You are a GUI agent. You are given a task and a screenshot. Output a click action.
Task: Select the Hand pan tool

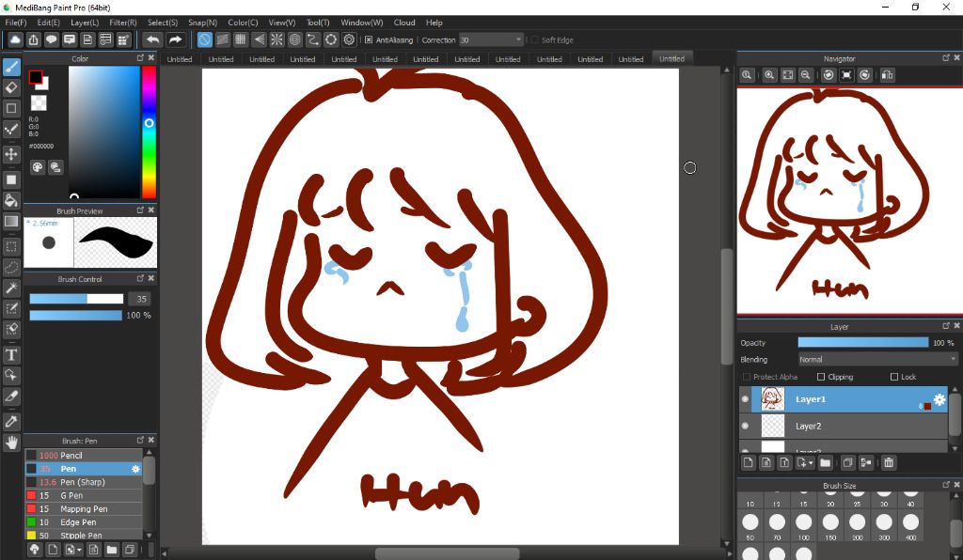(x=11, y=443)
